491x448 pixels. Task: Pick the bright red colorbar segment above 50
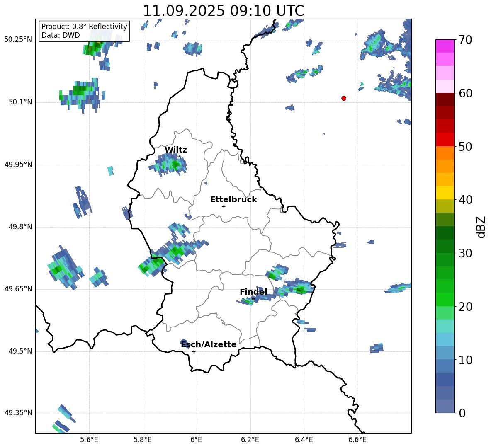445,139
